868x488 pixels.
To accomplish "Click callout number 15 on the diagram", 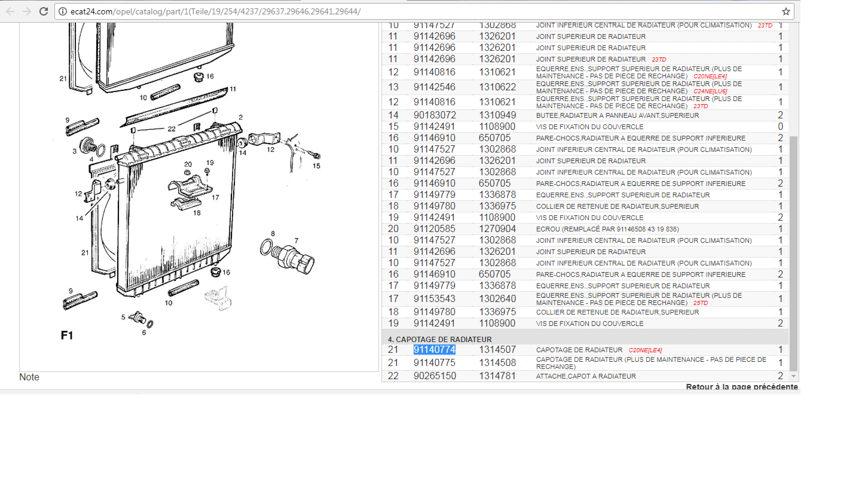I will point(316,166).
